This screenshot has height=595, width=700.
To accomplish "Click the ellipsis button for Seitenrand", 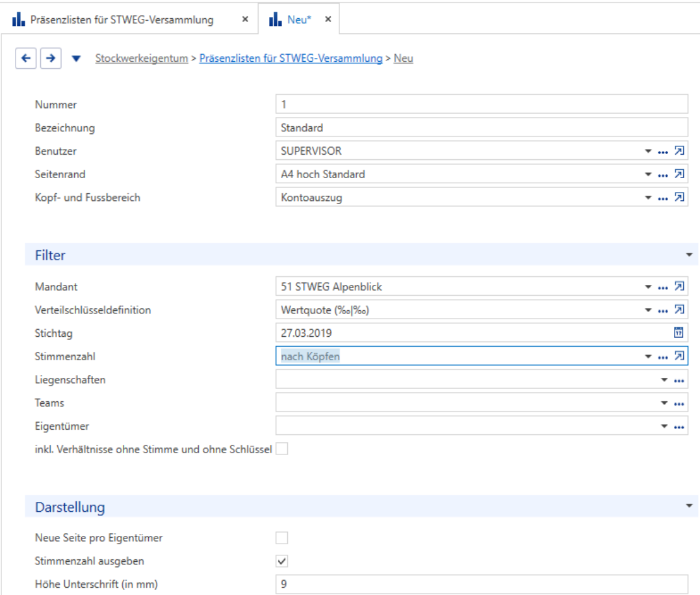I will (x=663, y=175).
